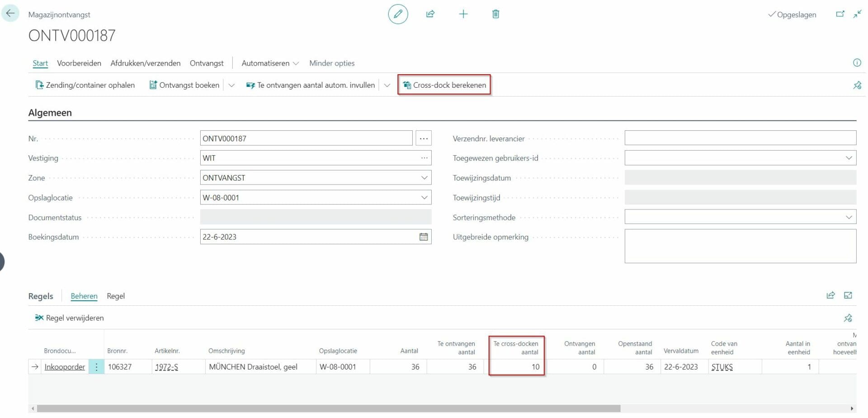This screenshot has height=418, width=868.
Task: Click Ontvangst boeken
Action: 184,85
